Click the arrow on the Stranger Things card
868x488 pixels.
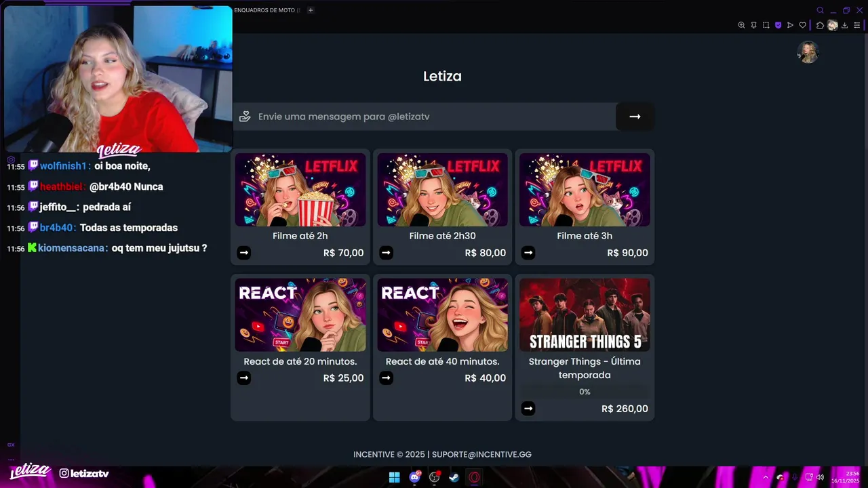point(528,408)
